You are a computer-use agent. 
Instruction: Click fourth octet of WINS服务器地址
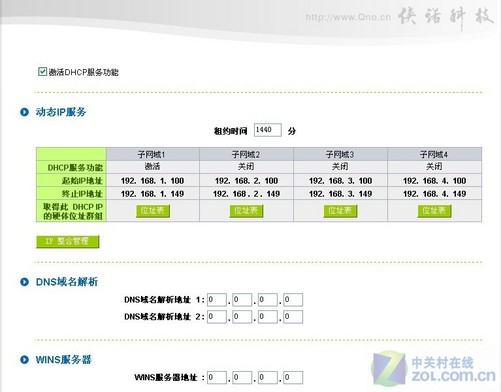[293, 378]
